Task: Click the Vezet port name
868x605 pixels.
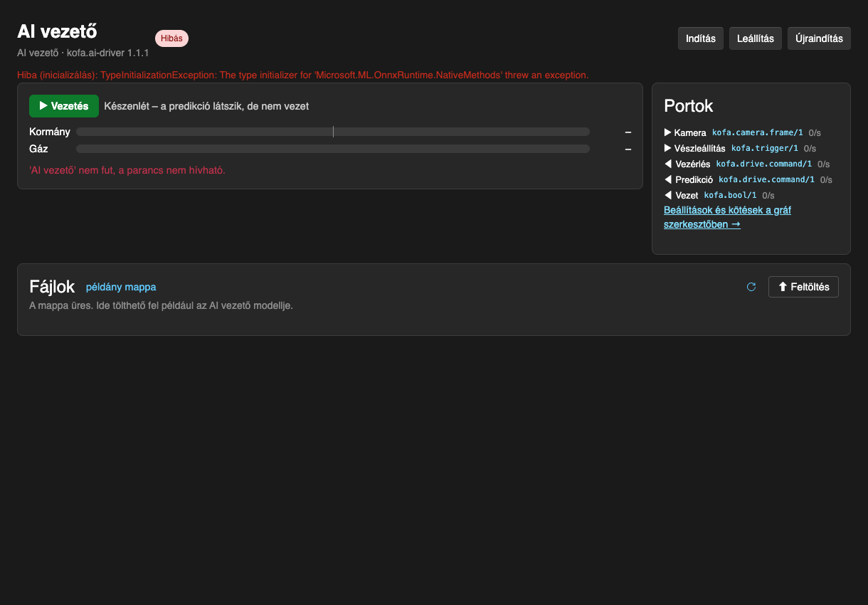Action: pyautogui.click(x=687, y=195)
